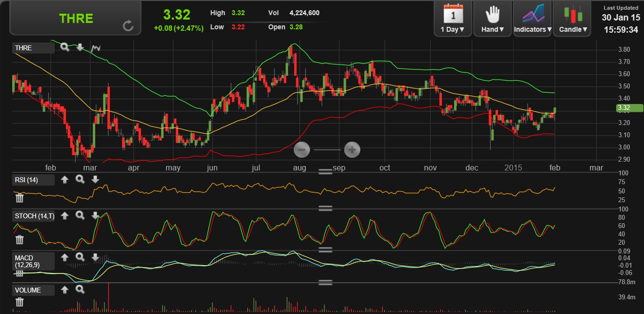Open the 1 Day interval dropdown
This screenshot has height=314, width=644.
tap(453, 19)
